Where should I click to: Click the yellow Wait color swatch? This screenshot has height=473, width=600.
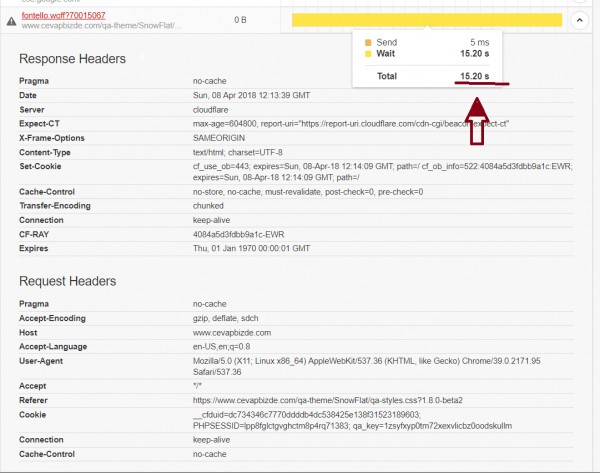tap(367, 56)
